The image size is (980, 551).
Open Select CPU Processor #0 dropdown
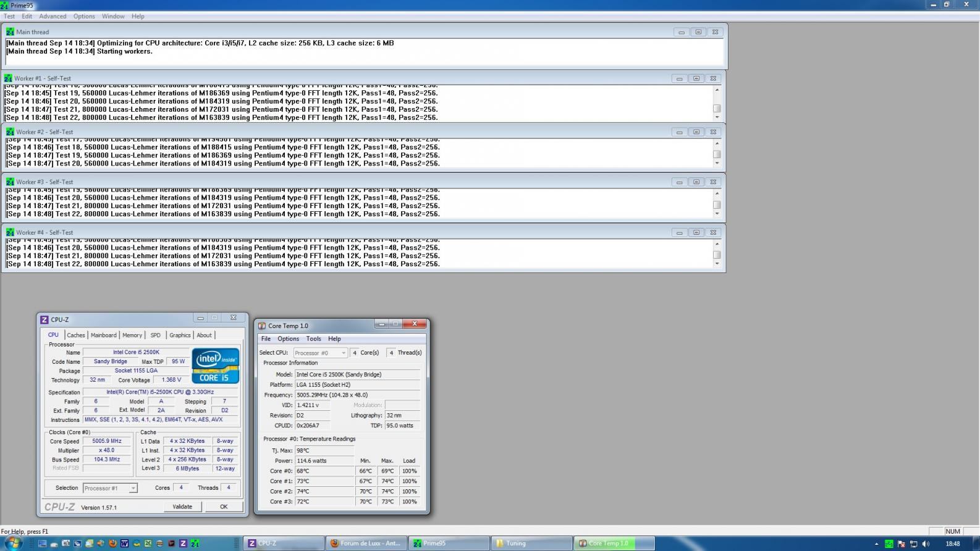click(320, 353)
